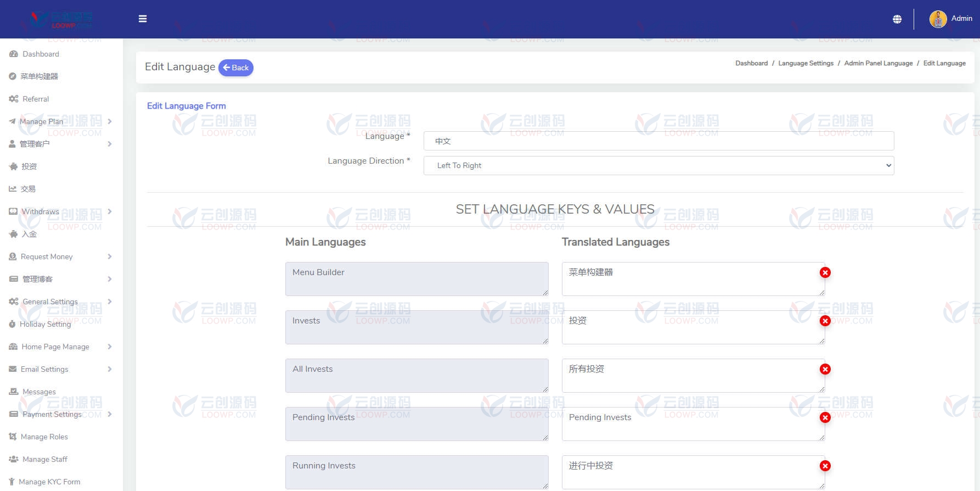Screen dimensions: 980x491
Task: Open the Admin profile avatar menu
Action: [938, 19]
